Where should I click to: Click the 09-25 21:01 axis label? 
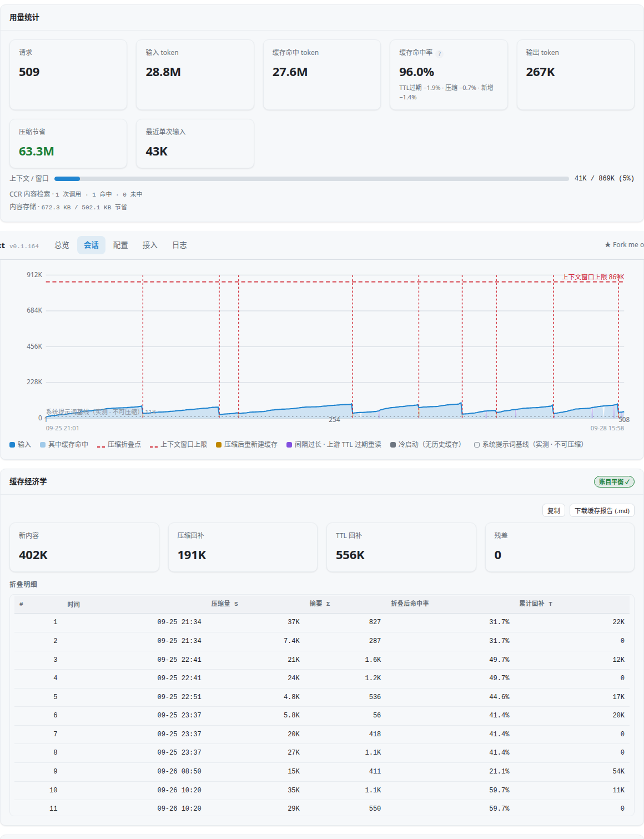[62, 428]
